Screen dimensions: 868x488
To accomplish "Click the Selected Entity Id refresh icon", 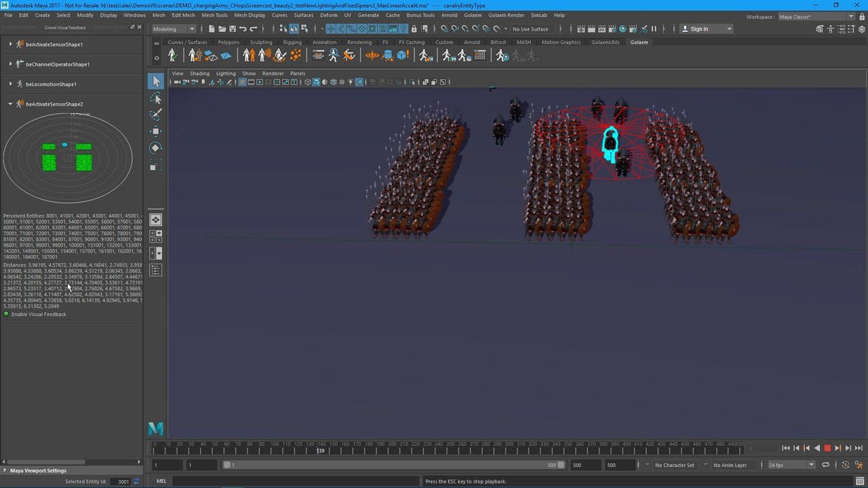I will (136, 481).
